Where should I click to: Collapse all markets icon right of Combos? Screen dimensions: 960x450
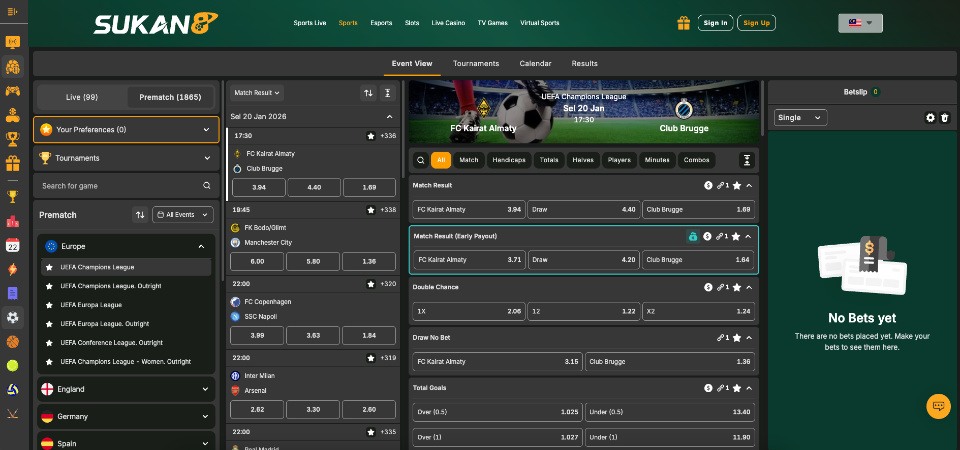746,160
